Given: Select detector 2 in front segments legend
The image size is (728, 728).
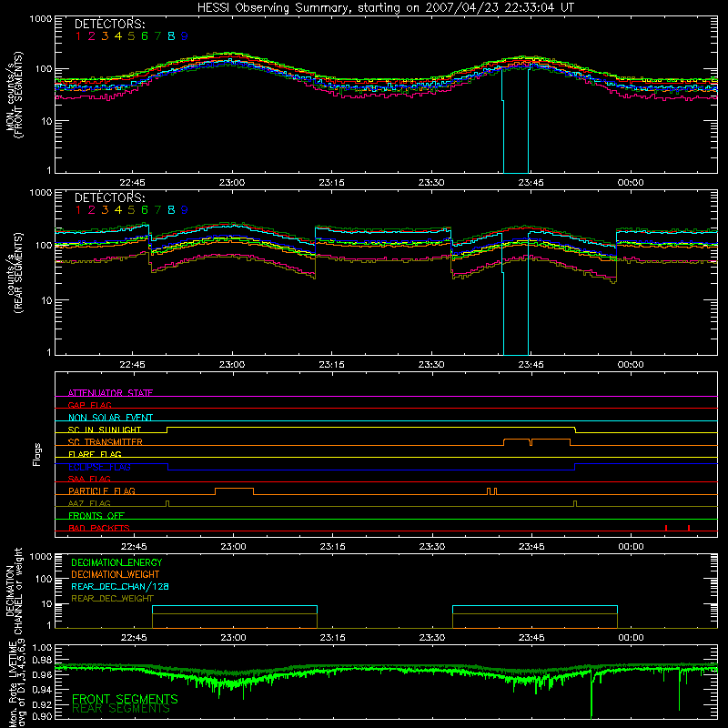Looking at the screenshot, I should coord(92,36).
